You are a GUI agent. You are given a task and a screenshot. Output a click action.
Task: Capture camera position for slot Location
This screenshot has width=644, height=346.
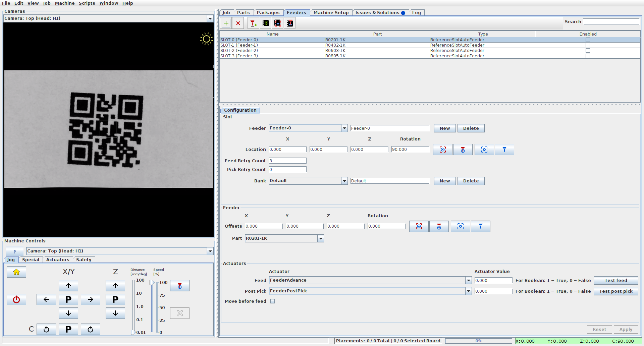443,150
